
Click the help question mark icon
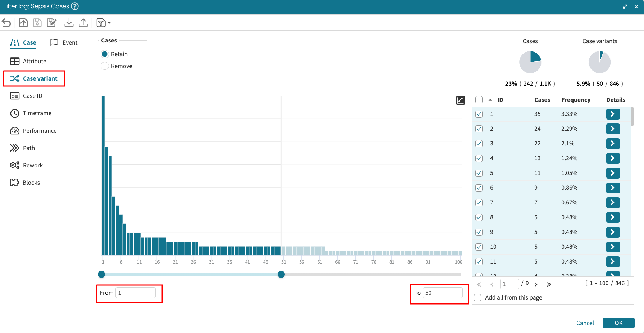[x=74, y=6]
